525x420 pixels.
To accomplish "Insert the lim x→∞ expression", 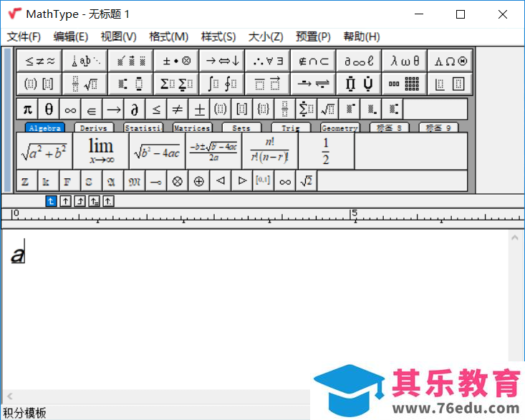I will [101, 151].
